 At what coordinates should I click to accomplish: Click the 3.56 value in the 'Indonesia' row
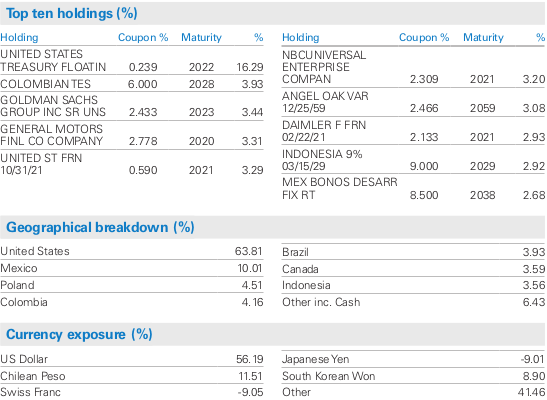click(534, 285)
